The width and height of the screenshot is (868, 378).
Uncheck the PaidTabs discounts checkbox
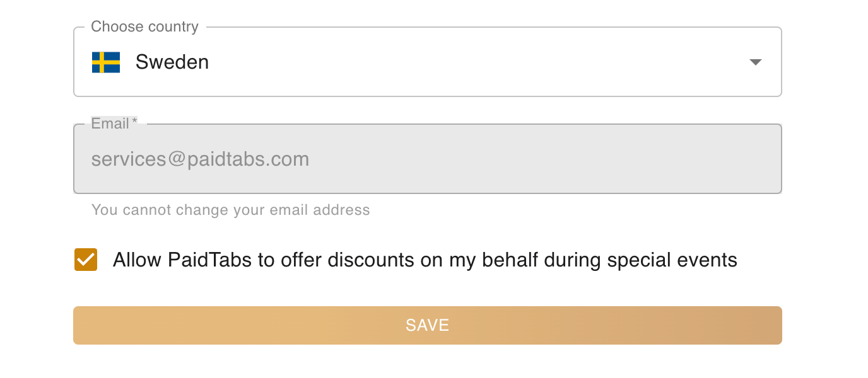tap(86, 260)
